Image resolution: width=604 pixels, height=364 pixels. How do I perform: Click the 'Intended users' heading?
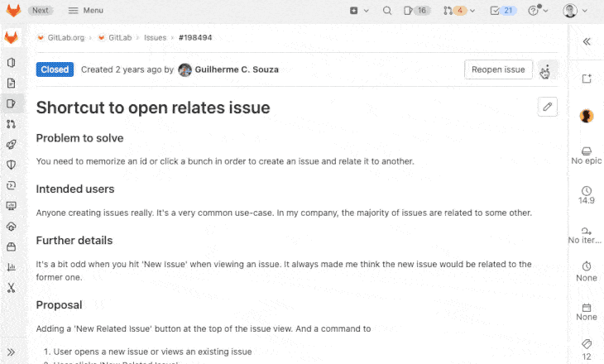[75, 189]
